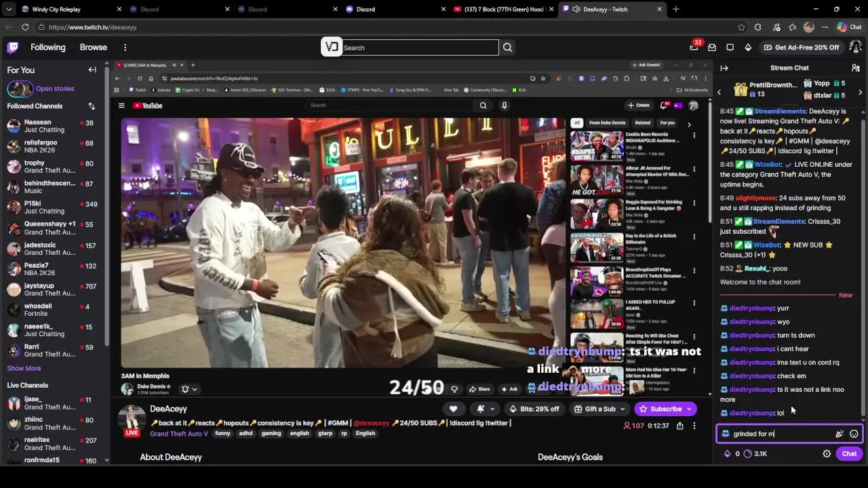The width and height of the screenshot is (868, 488).
Task: Collapse the For You sidebar
Action: (x=92, y=70)
